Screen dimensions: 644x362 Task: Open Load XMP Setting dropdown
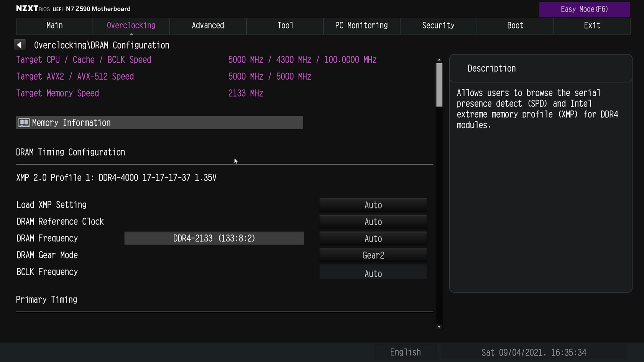point(373,205)
